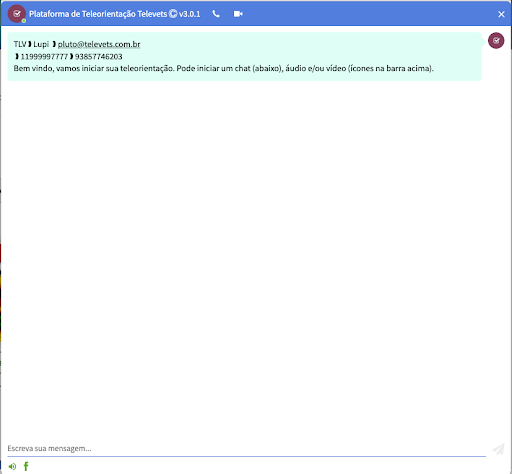Click the pet name Lupi in the message
Image resolution: width=512 pixels, height=474 pixels.
click(41, 44)
